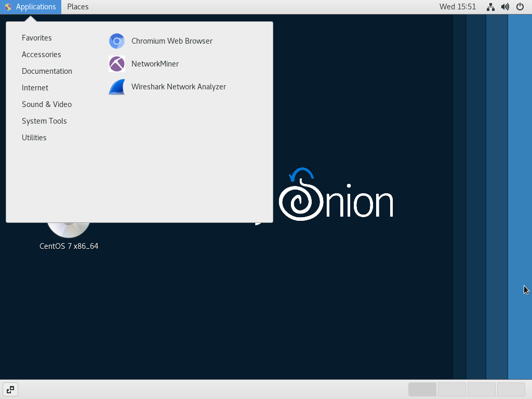
Task: Click the Security Onion logo on Applications
Action: 8,7
